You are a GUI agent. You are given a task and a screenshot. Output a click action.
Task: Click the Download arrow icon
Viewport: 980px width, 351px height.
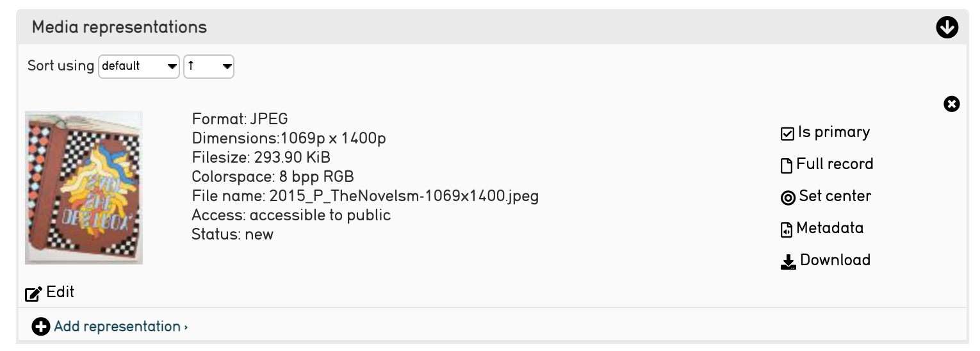[x=788, y=262]
